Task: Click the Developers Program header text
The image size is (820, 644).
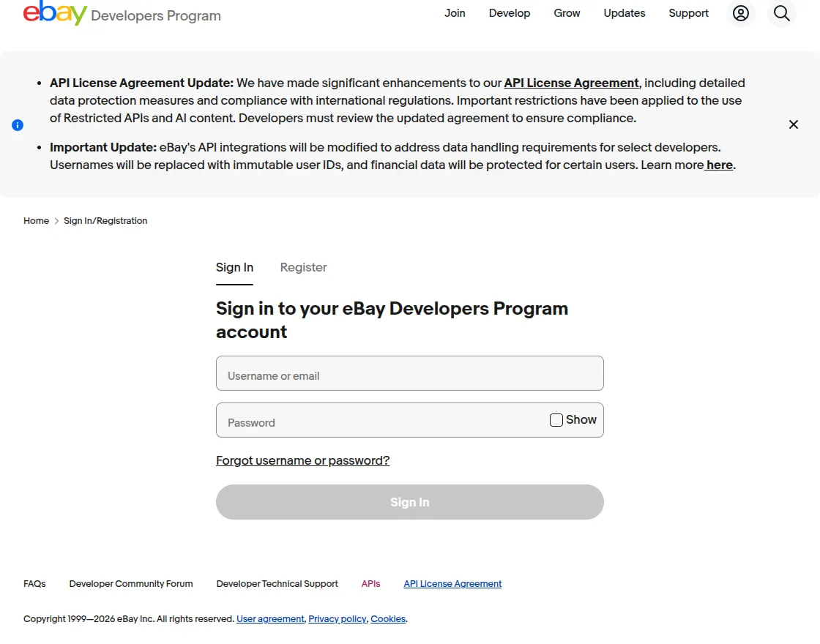Action: (x=156, y=15)
